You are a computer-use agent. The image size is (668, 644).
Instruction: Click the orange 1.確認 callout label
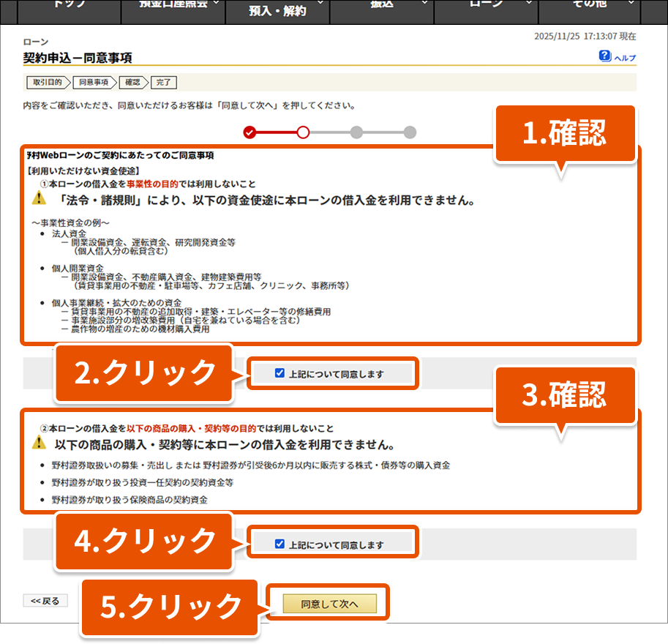[x=565, y=133]
